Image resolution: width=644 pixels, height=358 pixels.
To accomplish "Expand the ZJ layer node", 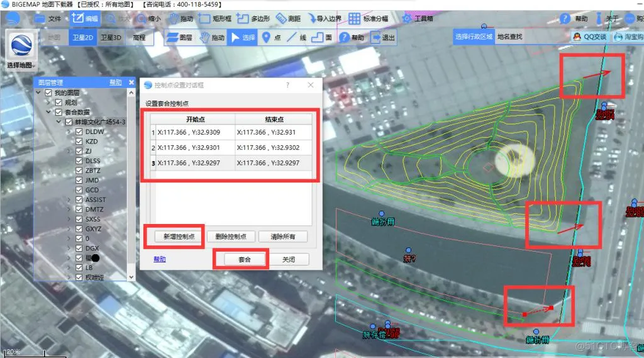I will tap(69, 151).
